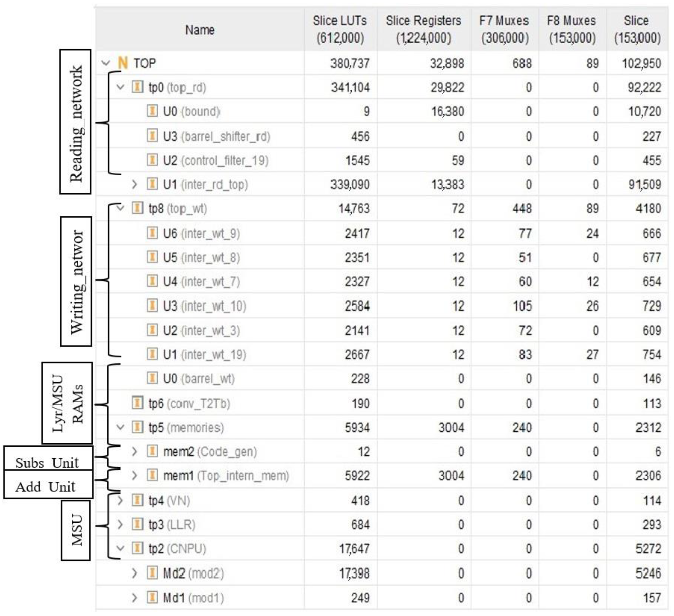
Task: Click the instance icon of tp5 (memories)
Action: pyautogui.click(x=137, y=427)
